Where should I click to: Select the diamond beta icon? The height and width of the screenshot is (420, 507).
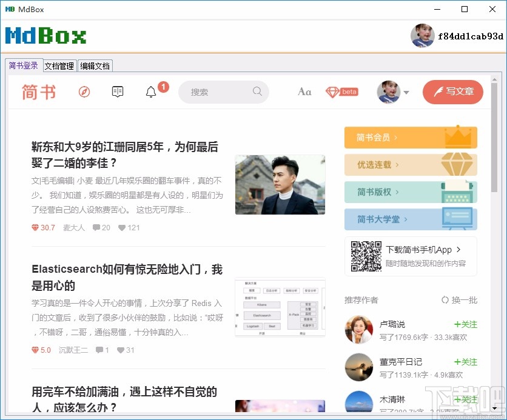341,91
